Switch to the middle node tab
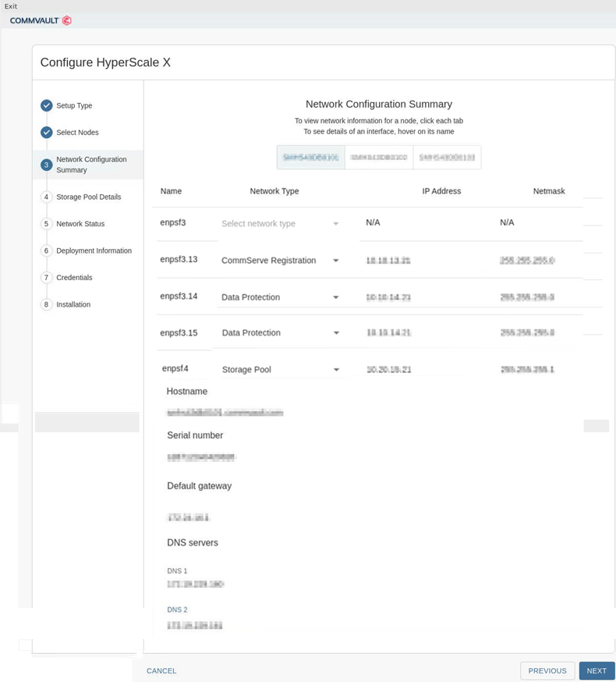Viewport: 616px width, 682px height. click(x=379, y=158)
